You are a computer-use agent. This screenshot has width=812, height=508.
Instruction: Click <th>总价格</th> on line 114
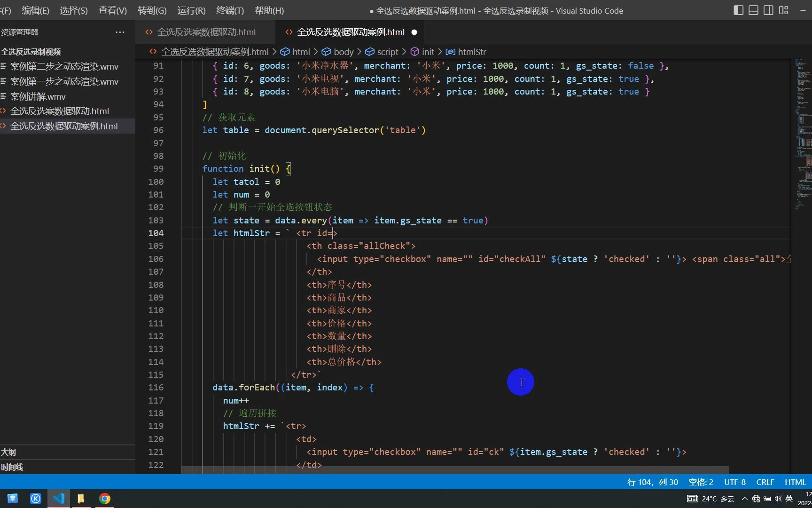tap(344, 362)
